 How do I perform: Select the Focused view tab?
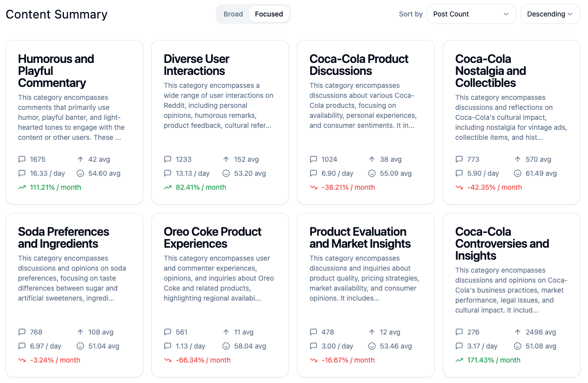[269, 14]
